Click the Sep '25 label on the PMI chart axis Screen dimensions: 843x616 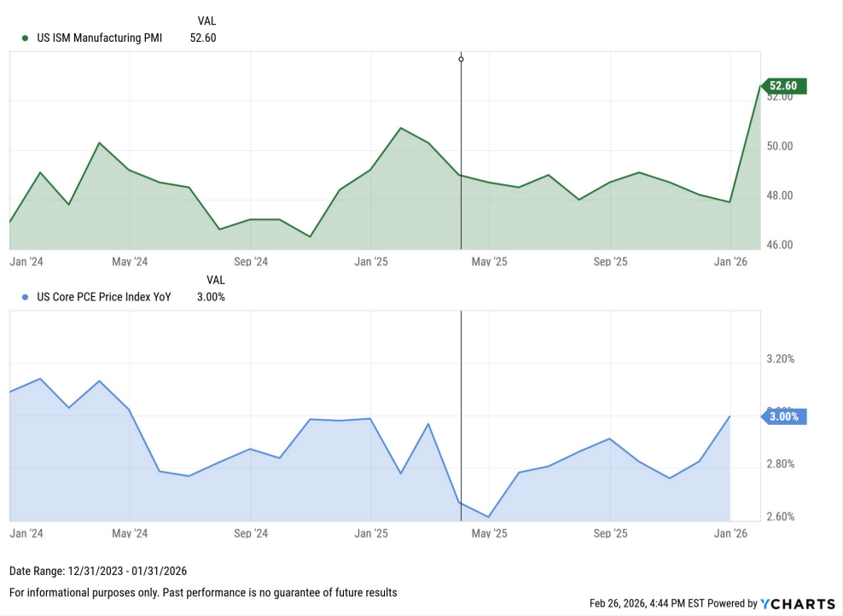click(610, 262)
